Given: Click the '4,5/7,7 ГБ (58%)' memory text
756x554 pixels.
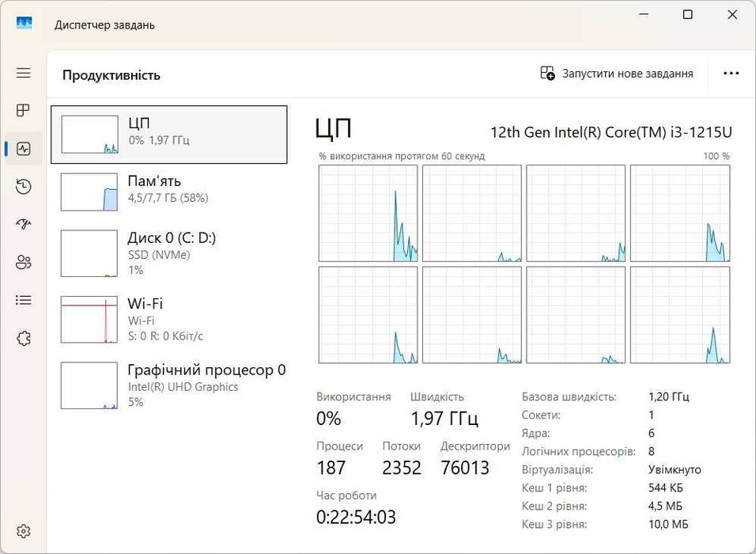Looking at the screenshot, I should [168, 198].
